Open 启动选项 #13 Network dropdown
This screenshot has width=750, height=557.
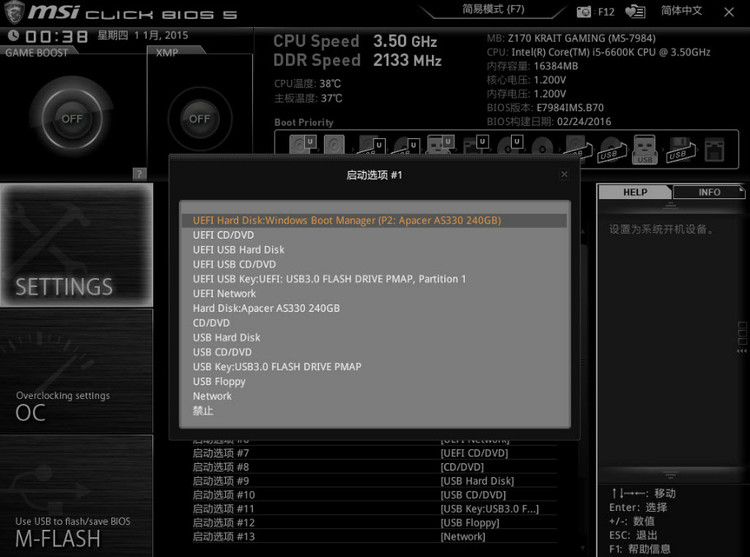point(375,536)
